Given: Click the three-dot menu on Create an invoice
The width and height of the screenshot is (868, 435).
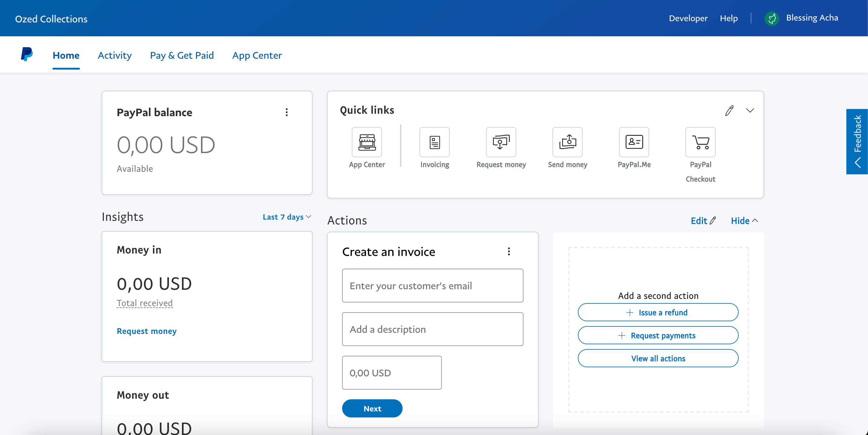Looking at the screenshot, I should point(509,251).
